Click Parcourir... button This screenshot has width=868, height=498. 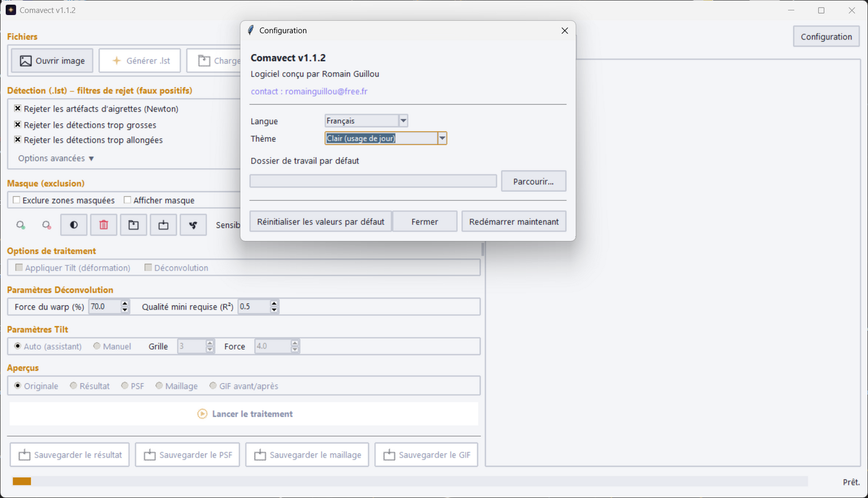(534, 181)
